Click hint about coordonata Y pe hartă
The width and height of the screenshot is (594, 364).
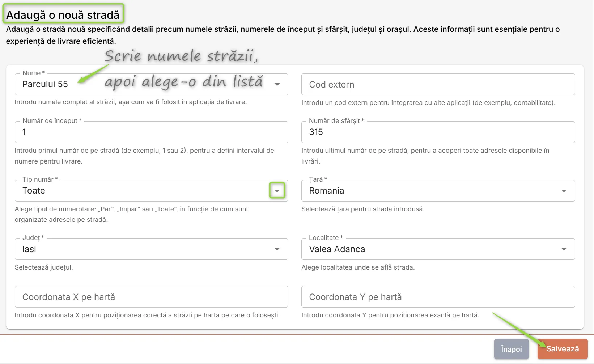click(390, 315)
